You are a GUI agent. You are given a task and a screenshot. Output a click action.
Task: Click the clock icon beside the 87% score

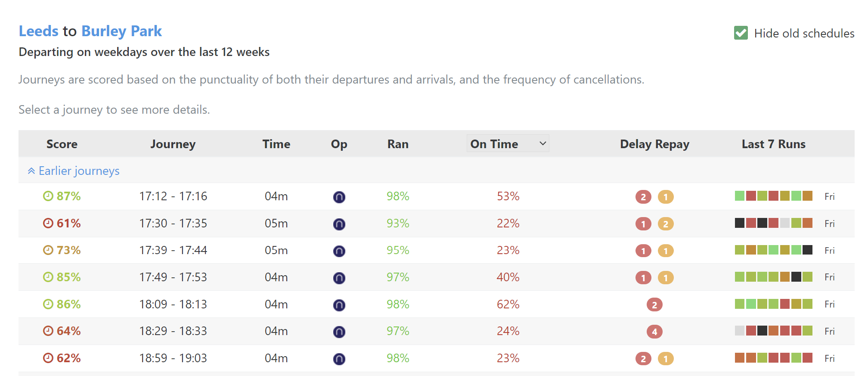(48, 196)
